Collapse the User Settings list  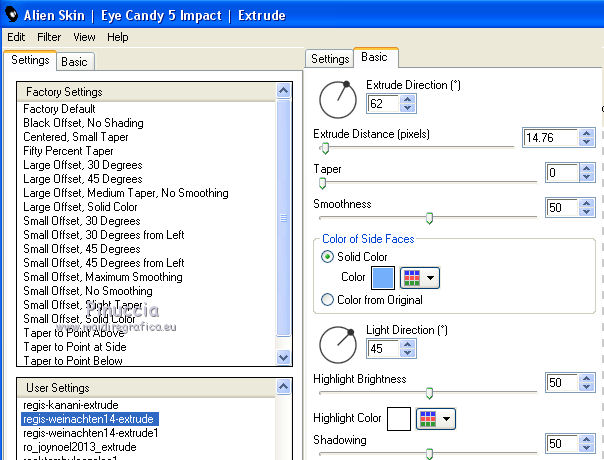click(x=284, y=386)
